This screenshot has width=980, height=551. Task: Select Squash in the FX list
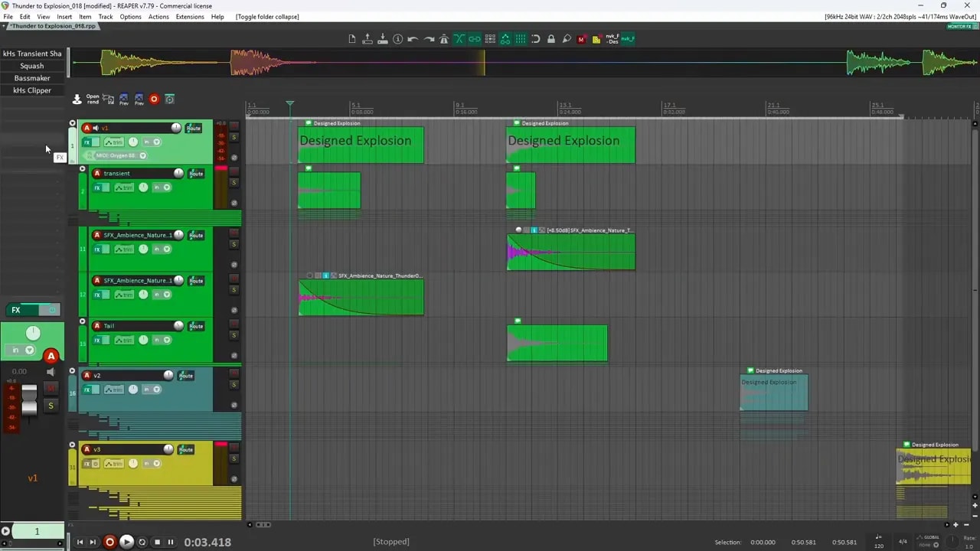pos(32,66)
